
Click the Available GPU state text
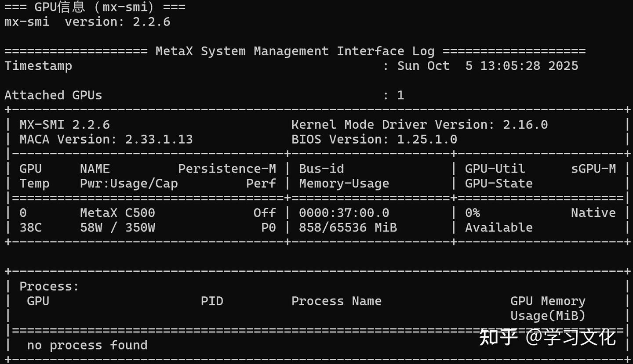point(498,228)
